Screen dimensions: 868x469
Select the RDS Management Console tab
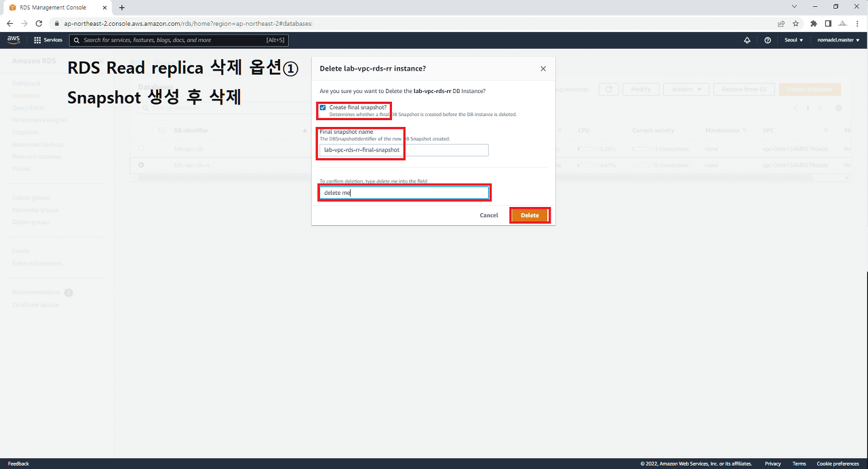pyautogui.click(x=58, y=7)
